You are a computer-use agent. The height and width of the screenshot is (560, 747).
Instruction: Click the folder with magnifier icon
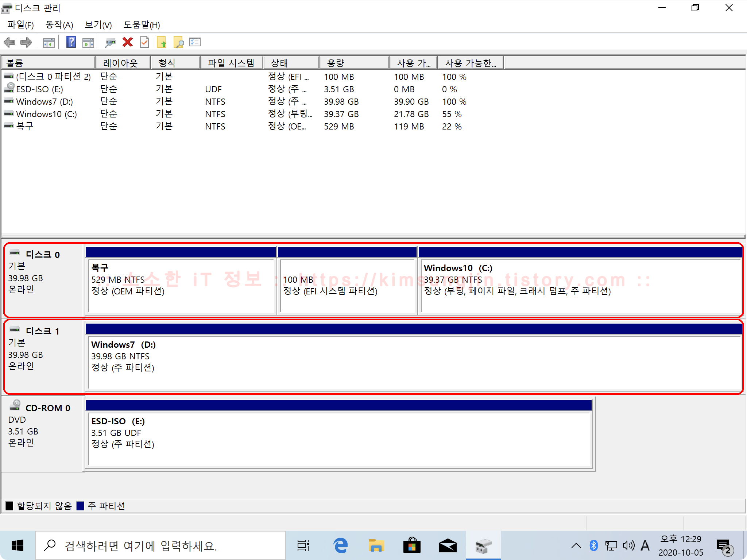pyautogui.click(x=178, y=42)
